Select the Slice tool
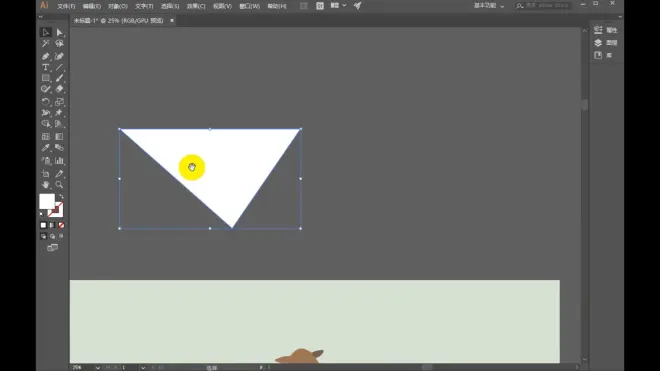The height and width of the screenshot is (371, 660). tap(59, 173)
